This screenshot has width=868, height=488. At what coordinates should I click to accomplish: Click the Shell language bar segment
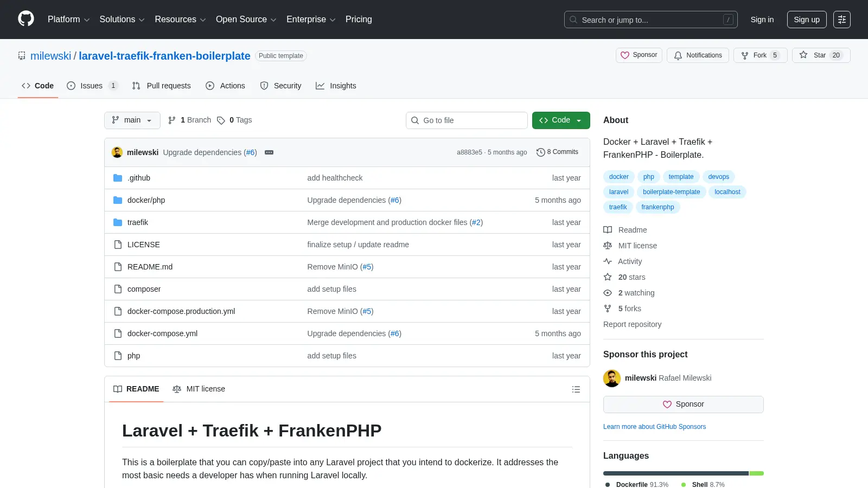[757, 473]
